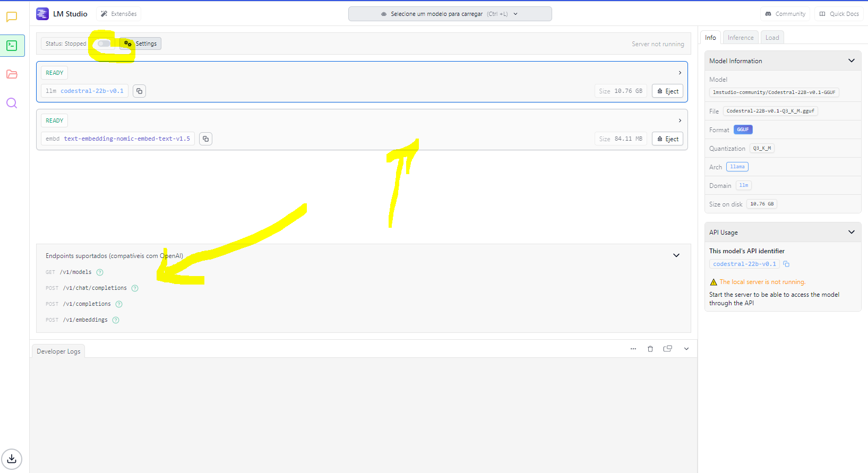Click the /v1/completions endpoint text
Image resolution: width=868 pixels, height=473 pixels.
(x=87, y=304)
